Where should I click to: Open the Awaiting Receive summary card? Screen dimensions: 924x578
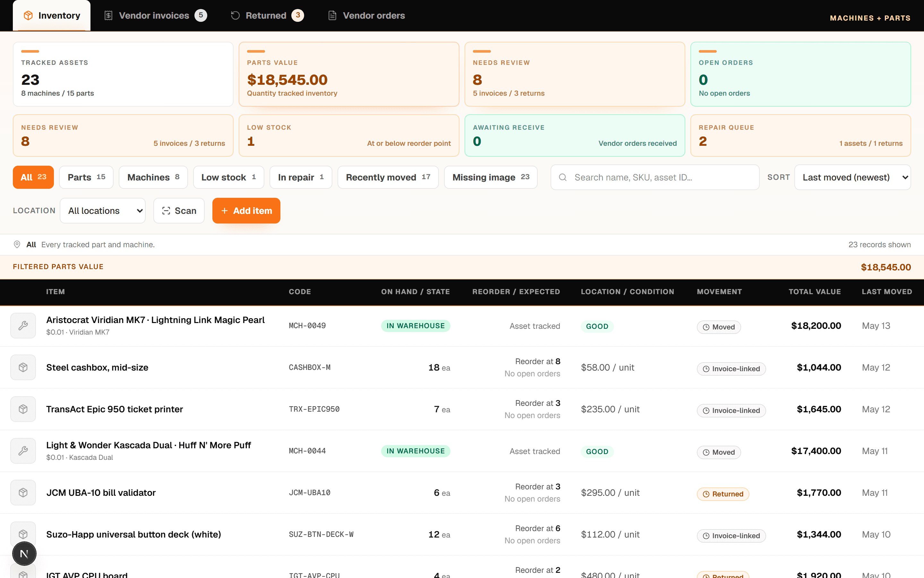(x=575, y=135)
